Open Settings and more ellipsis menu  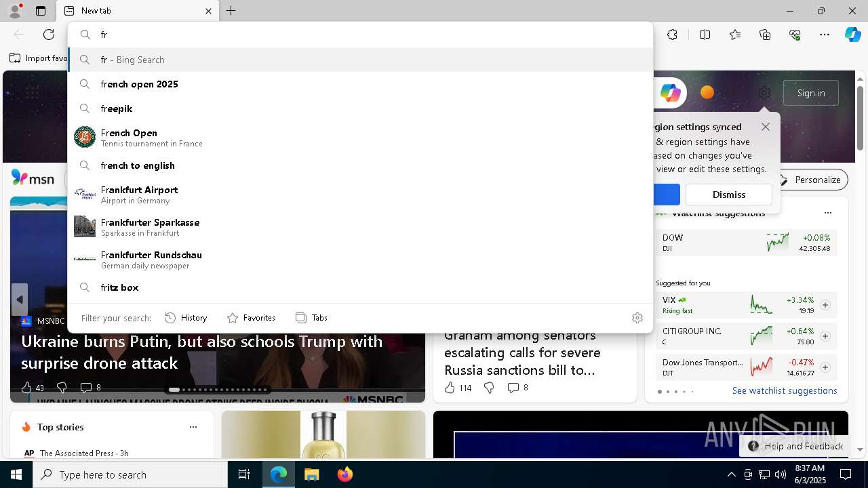(825, 35)
